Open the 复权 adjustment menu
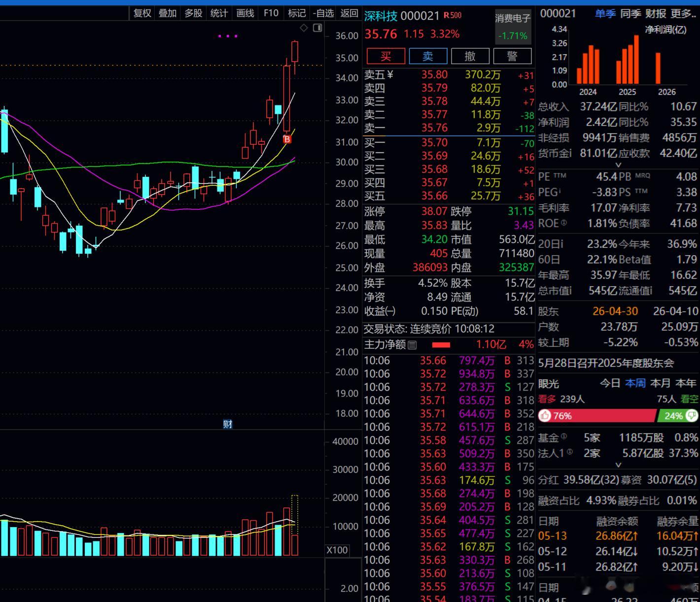The height and width of the screenshot is (602, 700). coord(142,13)
